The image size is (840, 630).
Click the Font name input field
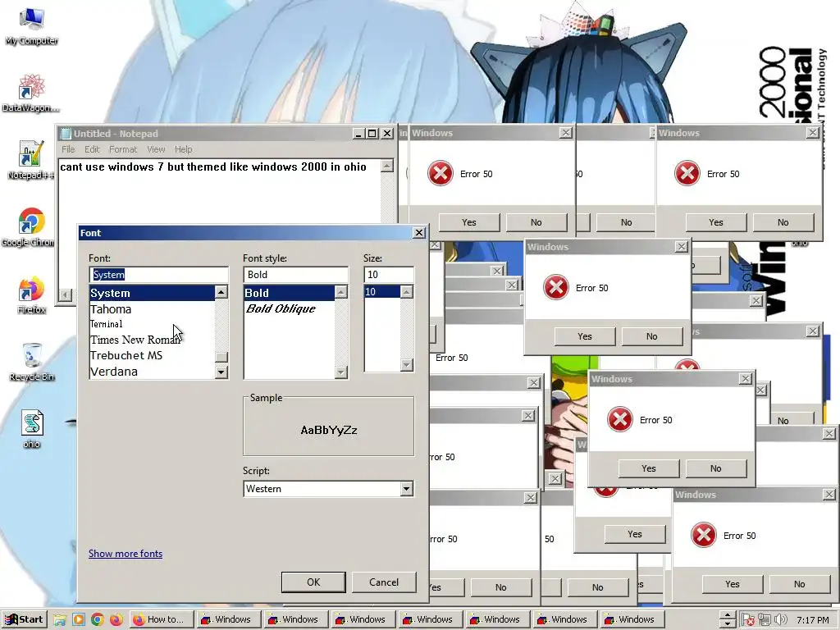tap(158, 274)
